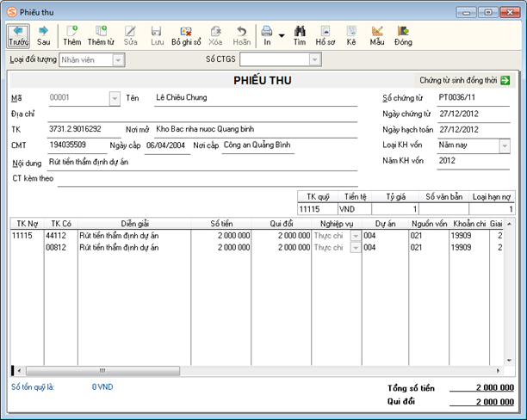
Task: Click the empty Số văn bản cell
Action: [x=443, y=209]
